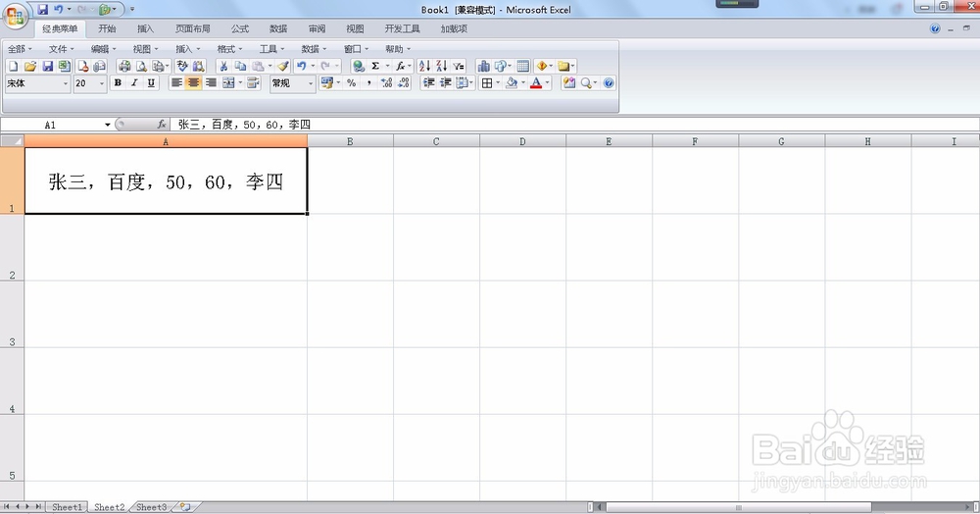Click the formula bar text field
This screenshot has width=980, height=514.
[575, 125]
